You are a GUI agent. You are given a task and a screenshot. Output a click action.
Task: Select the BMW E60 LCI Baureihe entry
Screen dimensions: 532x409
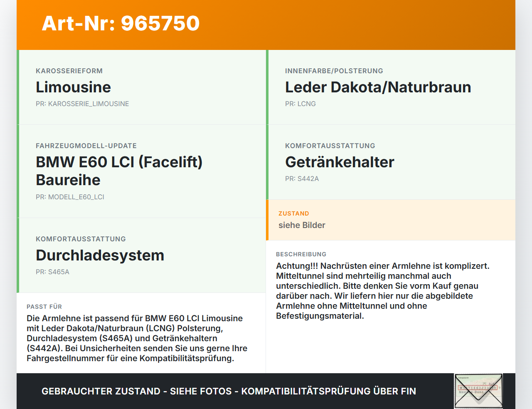[x=119, y=171]
